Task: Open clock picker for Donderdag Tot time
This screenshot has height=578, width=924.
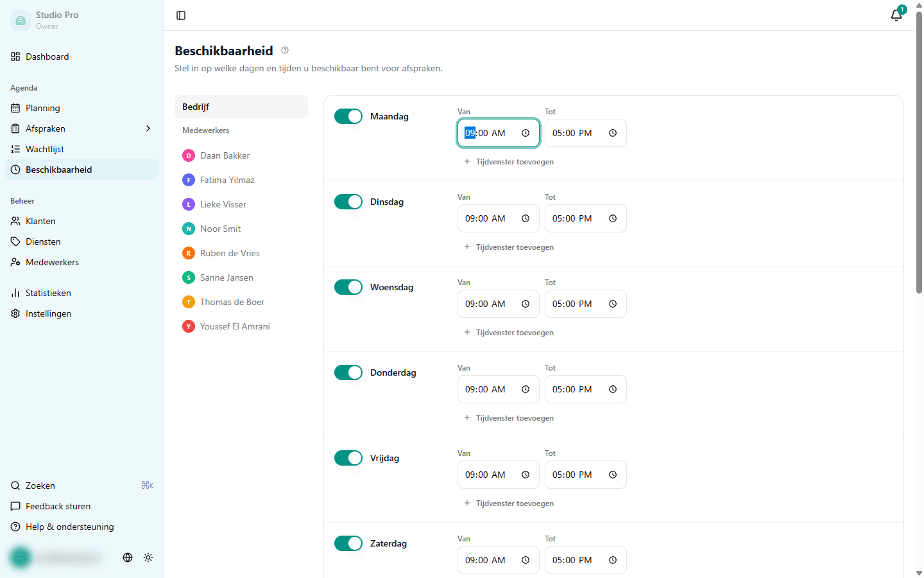Action: [613, 389]
